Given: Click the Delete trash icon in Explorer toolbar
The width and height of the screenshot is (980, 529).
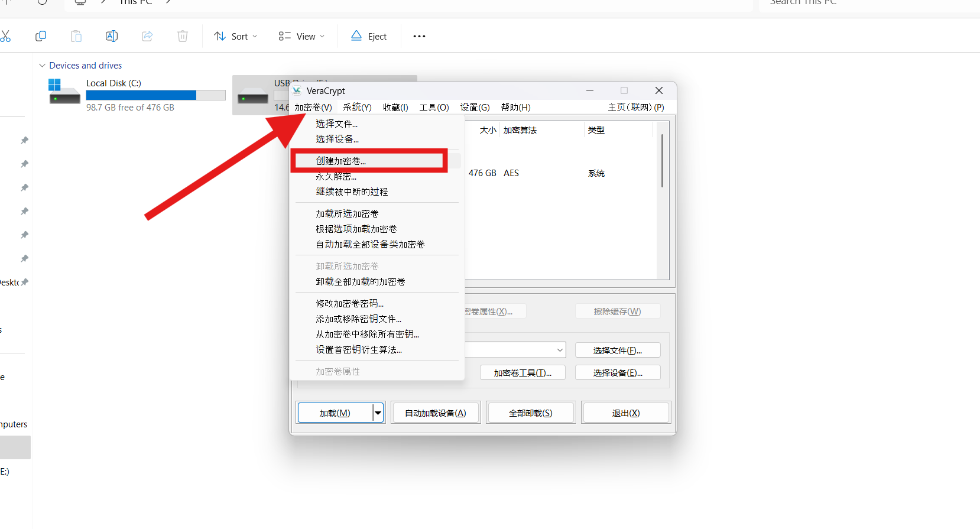Looking at the screenshot, I should coord(183,36).
